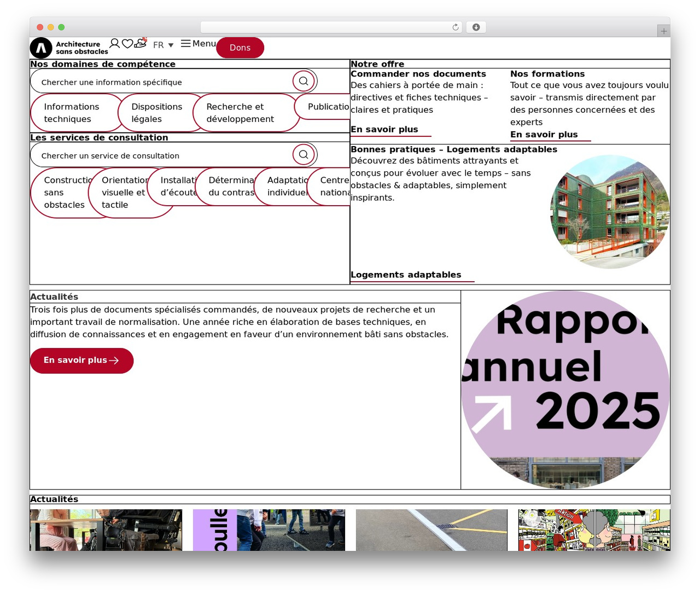
Task: Click the browser download icon
Action: coord(476,27)
